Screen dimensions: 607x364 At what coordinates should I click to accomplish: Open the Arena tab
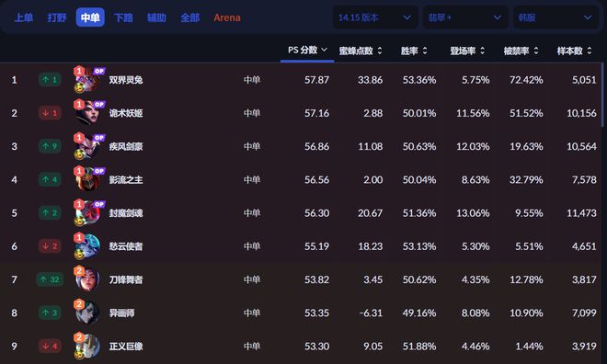(x=227, y=17)
